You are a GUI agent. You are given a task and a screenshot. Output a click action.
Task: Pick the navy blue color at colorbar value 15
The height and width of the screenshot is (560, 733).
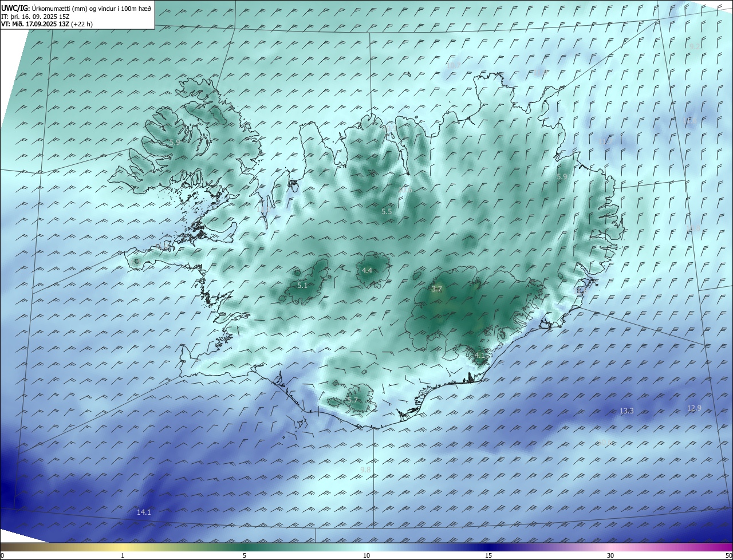point(488,547)
